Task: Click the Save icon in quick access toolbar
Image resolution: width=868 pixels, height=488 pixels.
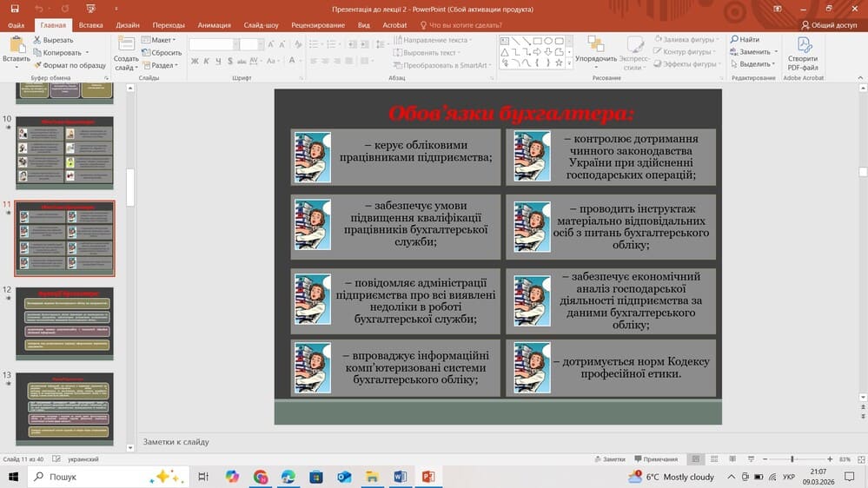Action: pyautogui.click(x=15, y=9)
